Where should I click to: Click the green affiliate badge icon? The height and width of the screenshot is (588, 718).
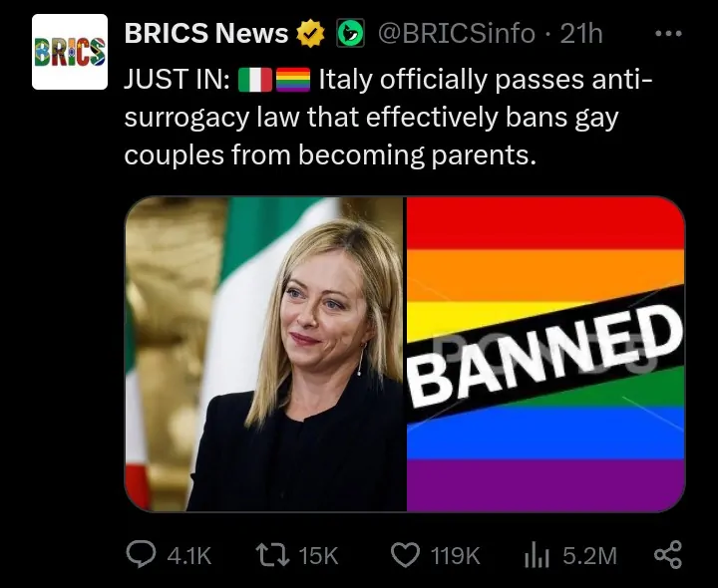(351, 33)
